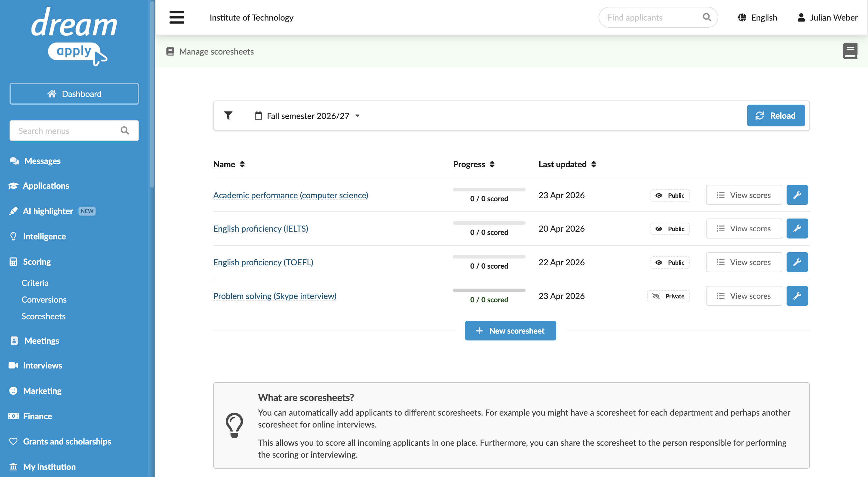Click the wrench for Academic performance scoresheet
The width and height of the screenshot is (868, 477).
tap(797, 195)
